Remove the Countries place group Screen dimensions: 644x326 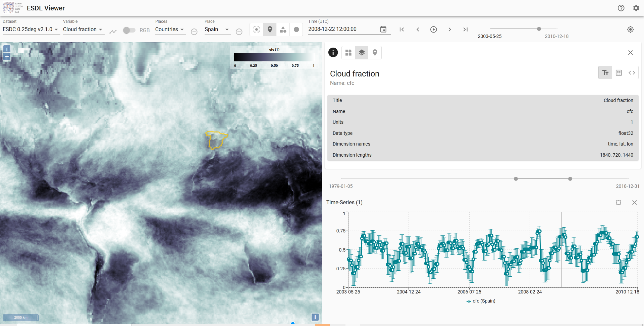(194, 32)
